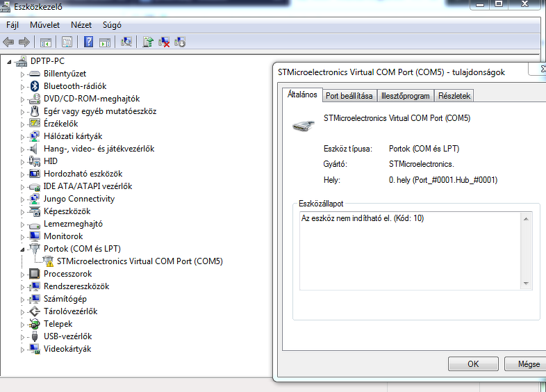Switch to the Részletek tab
This screenshot has height=392, width=546.
point(454,96)
